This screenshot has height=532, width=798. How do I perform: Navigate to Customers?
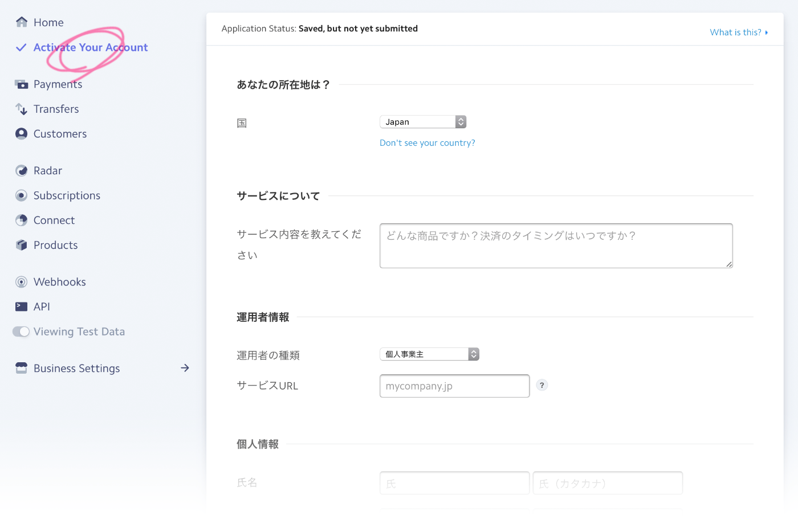[x=60, y=134]
